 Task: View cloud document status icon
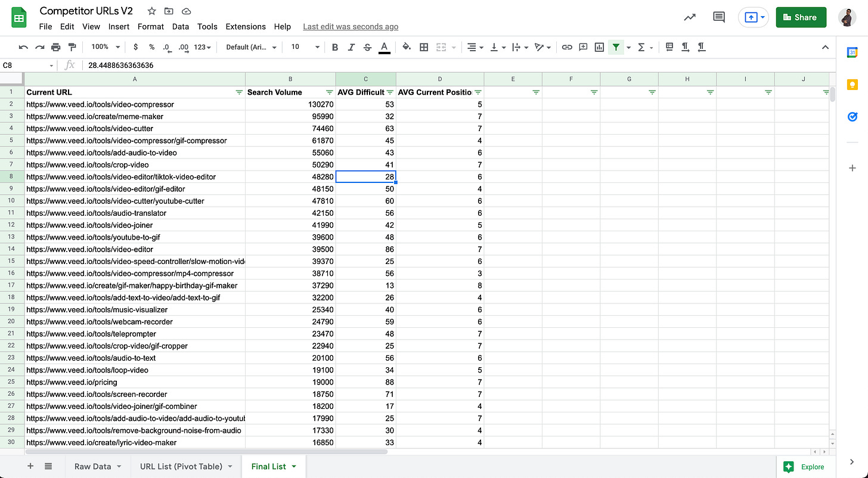(186, 11)
